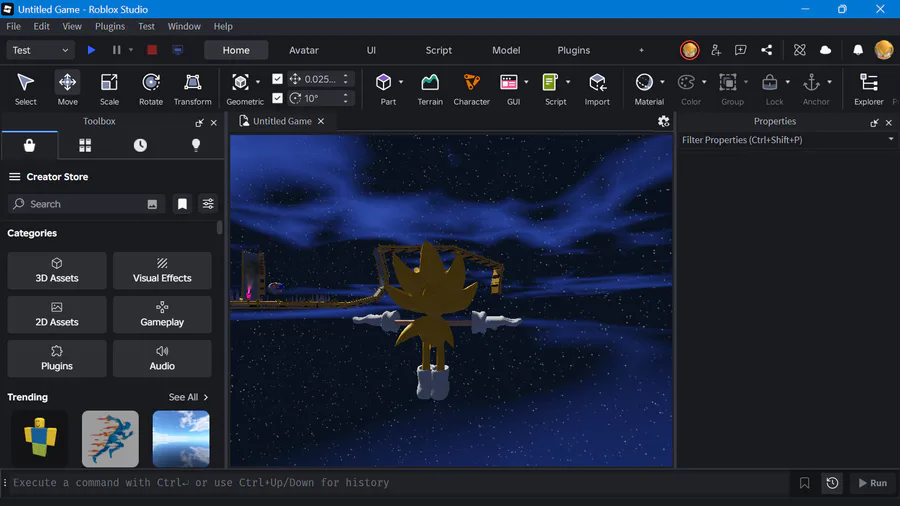Import a 3D file
900x506 pixels.
597,89
